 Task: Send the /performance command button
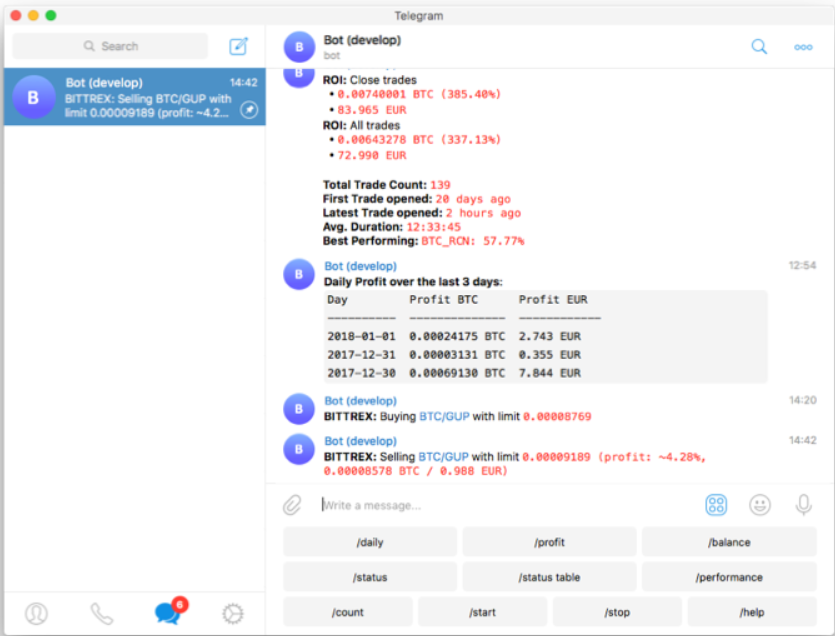coord(729,577)
